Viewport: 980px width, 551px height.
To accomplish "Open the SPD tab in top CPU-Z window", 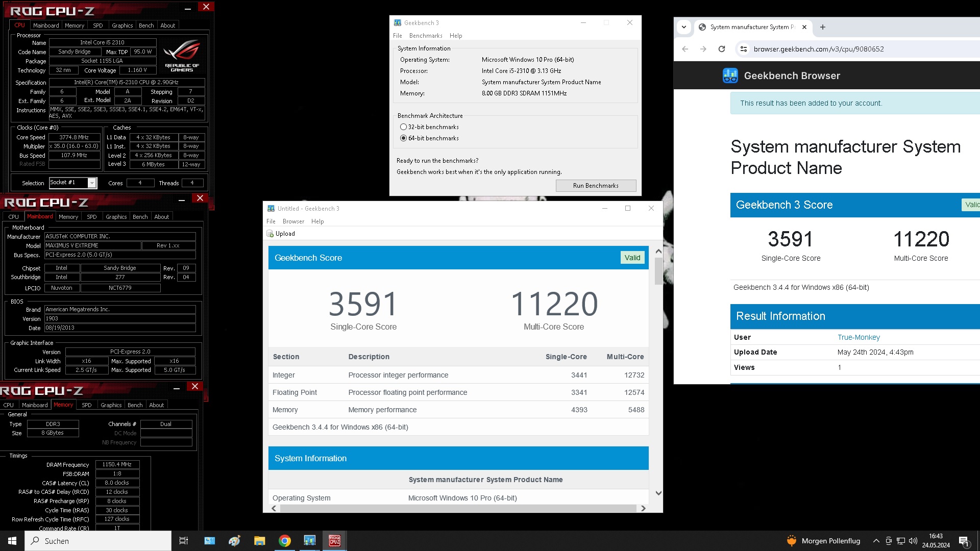I will (x=98, y=26).
